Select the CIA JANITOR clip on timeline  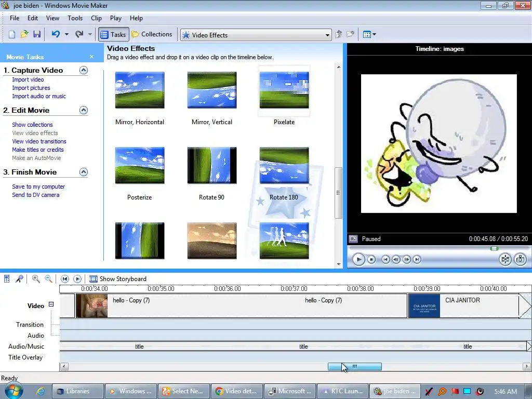click(x=463, y=305)
